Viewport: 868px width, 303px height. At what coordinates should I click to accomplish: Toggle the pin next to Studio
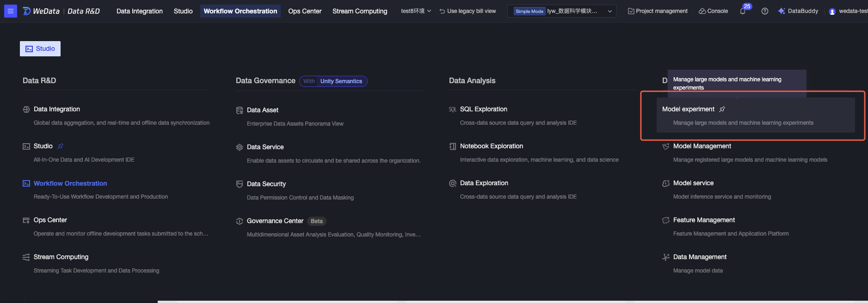(x=60, y=146)
